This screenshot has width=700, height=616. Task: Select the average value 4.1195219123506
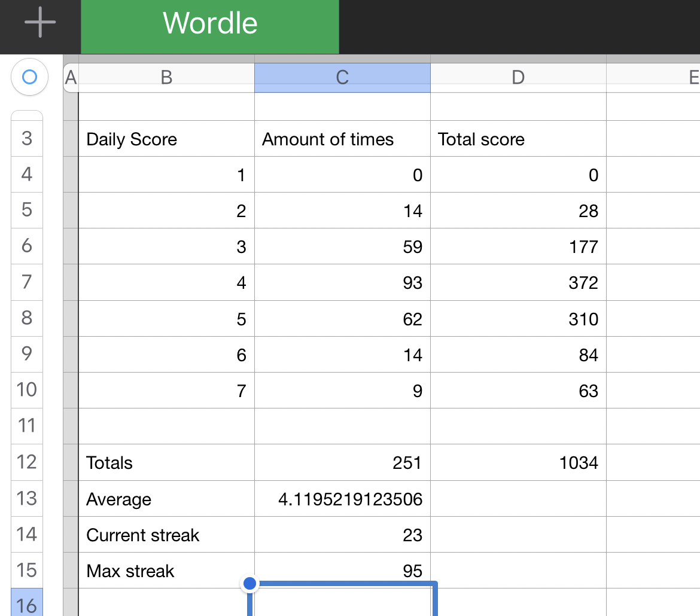[x=342, y=499]
